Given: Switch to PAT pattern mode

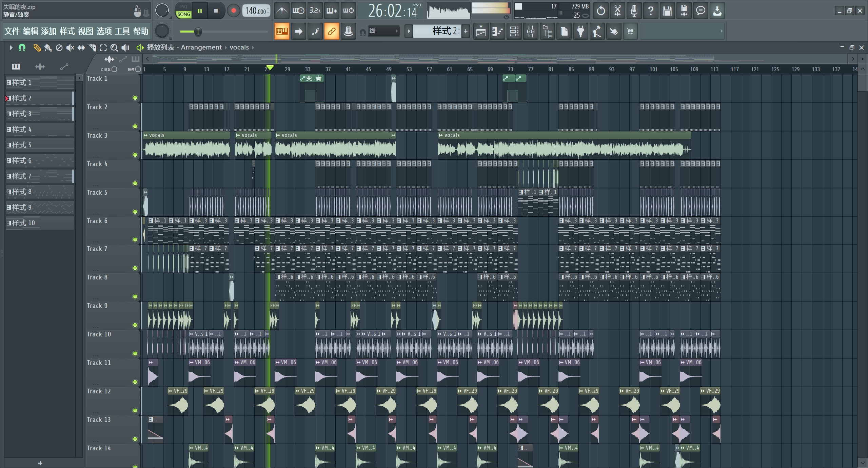Looking at the screenshot, I should click(x=184, y=7).
